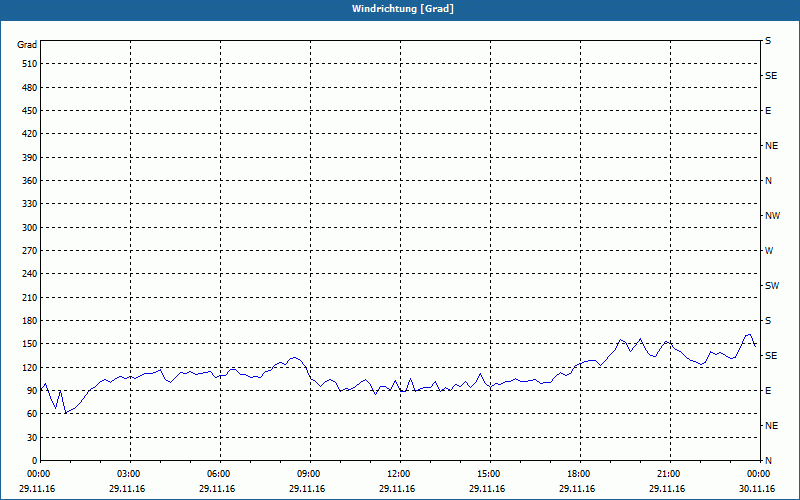Viewport: 800px width, 500px height.
Task: Select the 420 y-axis value
Action: coord(30,134)
